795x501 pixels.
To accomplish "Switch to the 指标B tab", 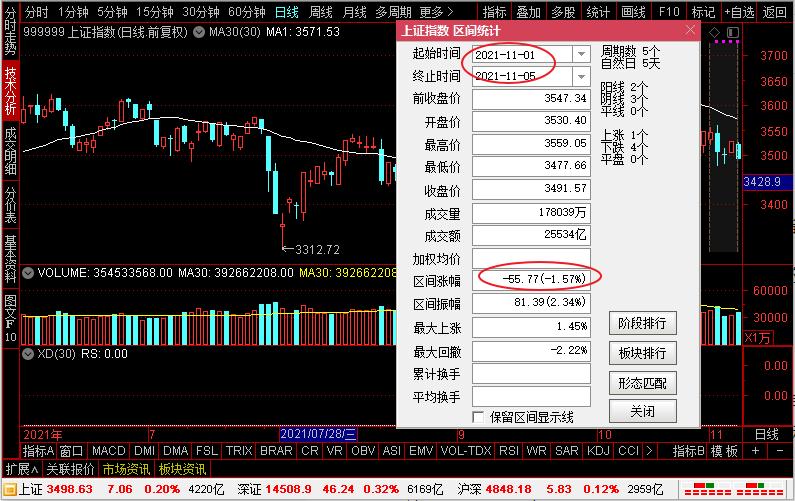I will point(689,450).
